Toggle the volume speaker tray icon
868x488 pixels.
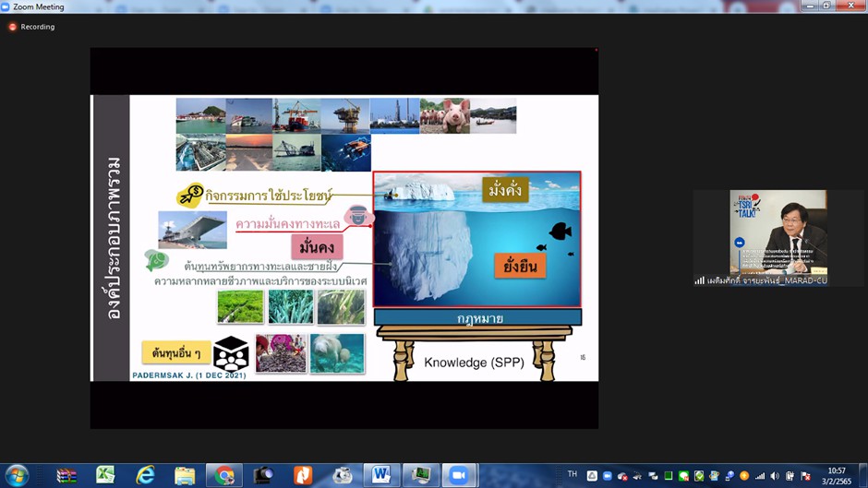[x=775, y=476]
